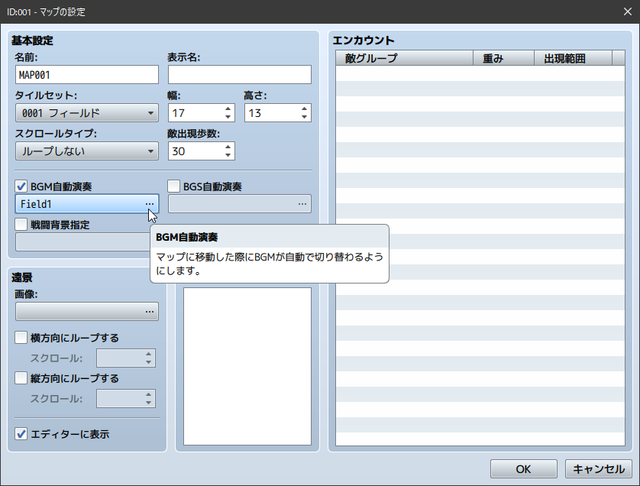Open the スクロールタイプ dropdown (ループしない)
Screen dimensions: 640x486
(87, 151)
